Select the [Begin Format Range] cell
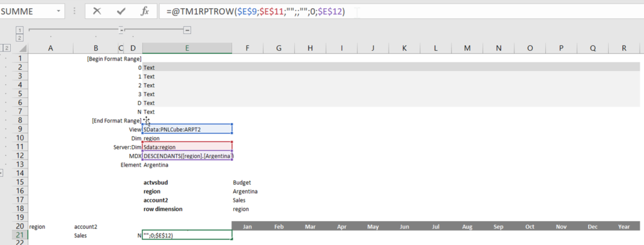This screenshot has width=644, height=245. click(x=114, y=58)
